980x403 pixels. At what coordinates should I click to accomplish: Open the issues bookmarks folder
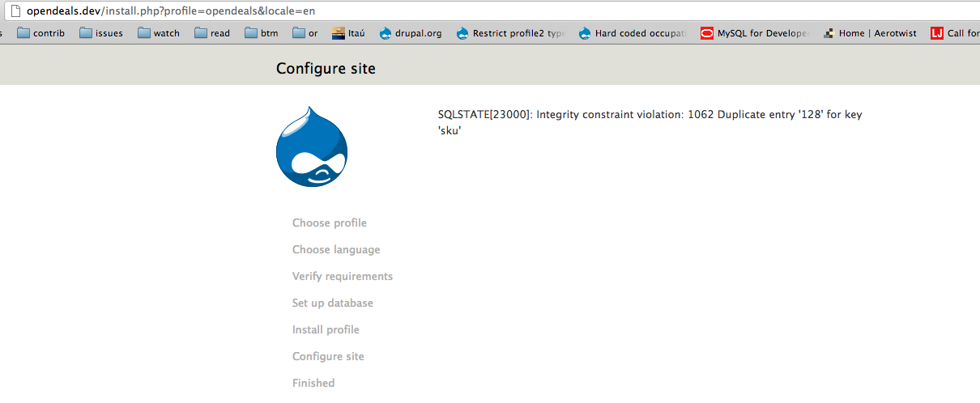[101, 33]
